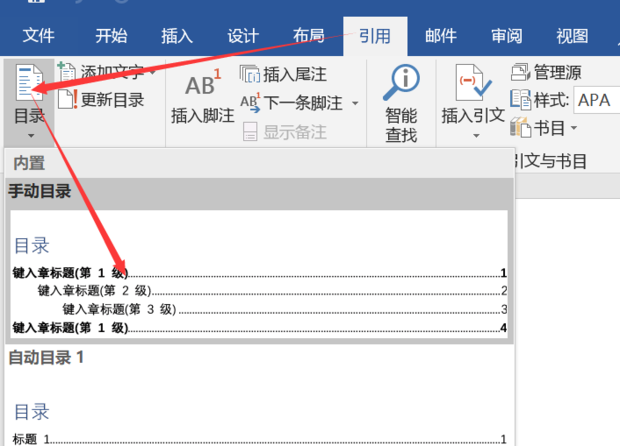Switch to the 审阅 tab
The height and width of the screenshot is (446, 620).
(x=507, y=36)
